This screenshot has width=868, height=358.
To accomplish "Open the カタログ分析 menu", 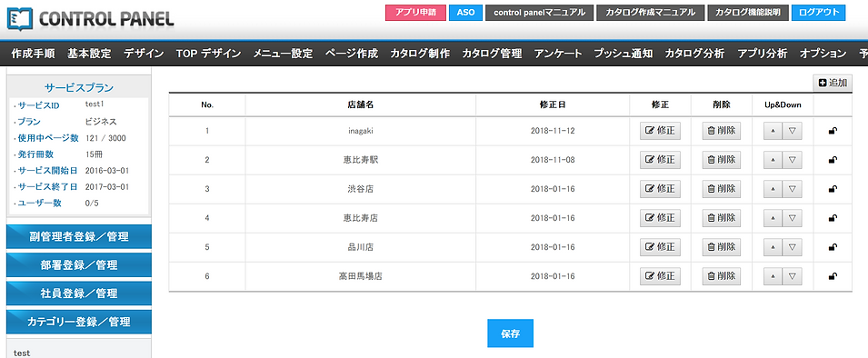I will click(694, 54).
